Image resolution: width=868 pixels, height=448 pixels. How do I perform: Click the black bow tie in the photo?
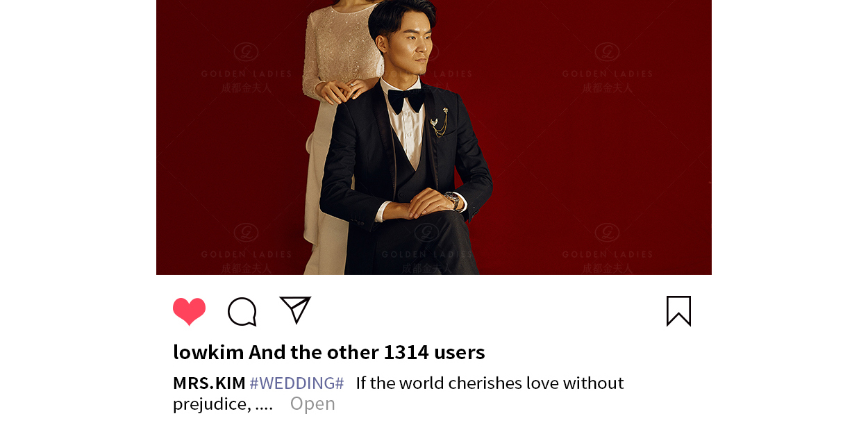406,101
